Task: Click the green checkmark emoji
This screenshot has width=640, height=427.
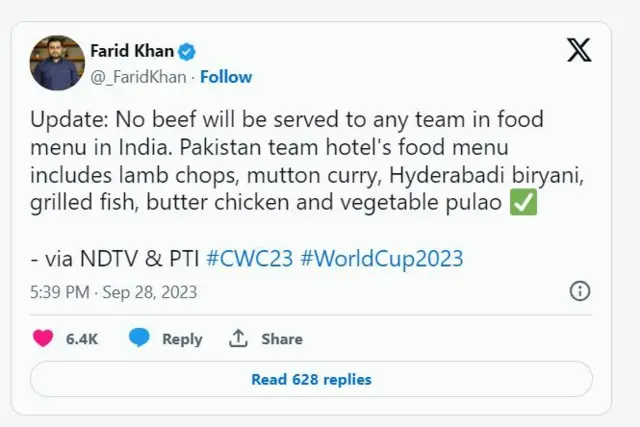Action: coord(522,204)
